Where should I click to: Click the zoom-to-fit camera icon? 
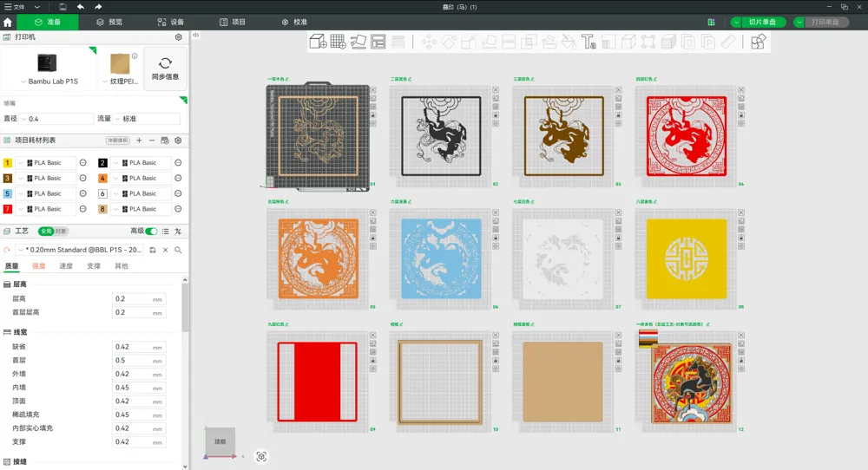click(x=261, y=456)
